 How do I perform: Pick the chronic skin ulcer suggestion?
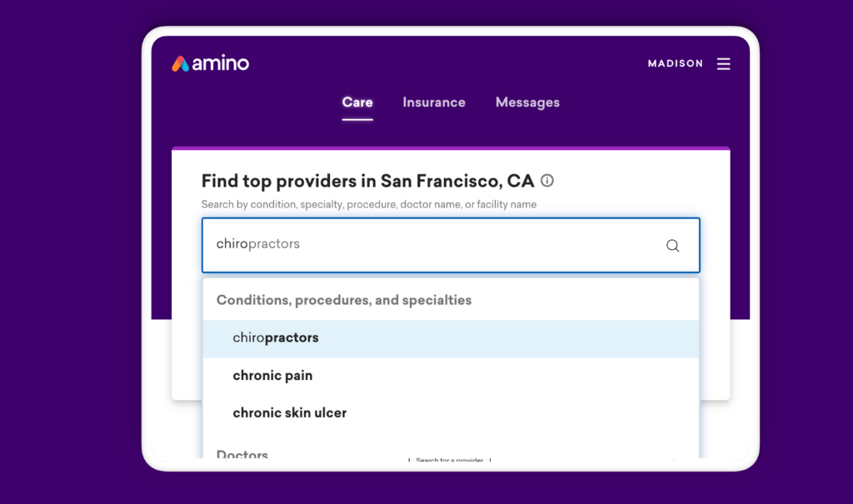pos(451,412)
